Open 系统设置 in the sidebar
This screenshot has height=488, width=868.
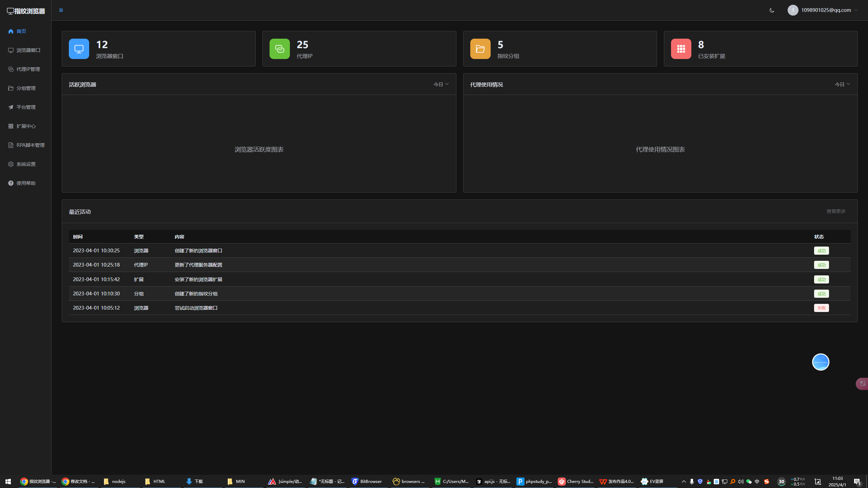(x=26, y=164)
